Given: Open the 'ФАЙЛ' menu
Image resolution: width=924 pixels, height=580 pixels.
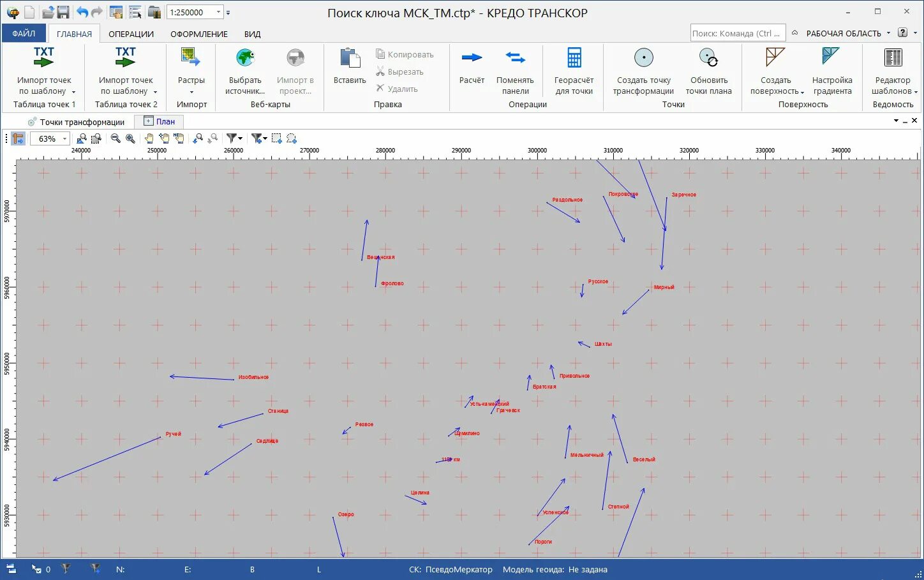Looking at the screenshot, I should pyautogui.click(x=24, y=33).
